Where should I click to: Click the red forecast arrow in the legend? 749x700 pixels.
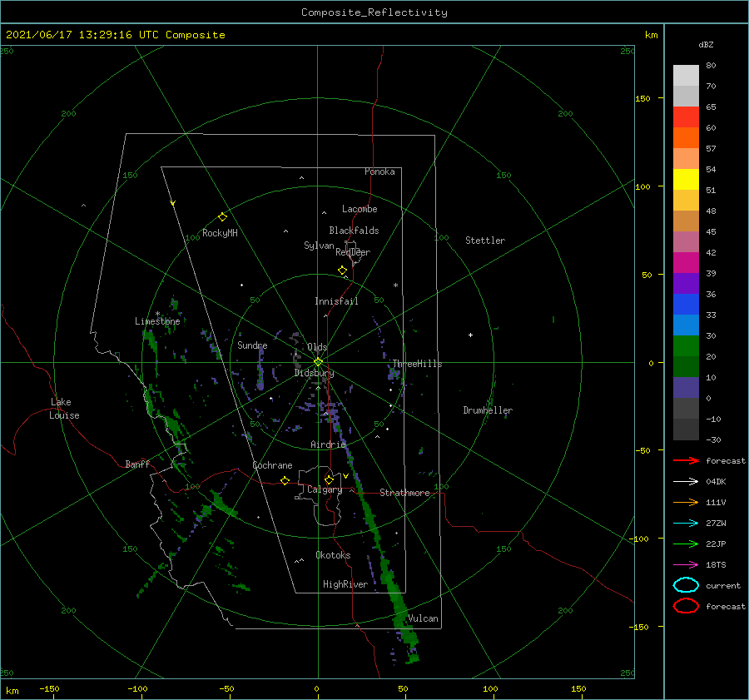pos(686,460)
